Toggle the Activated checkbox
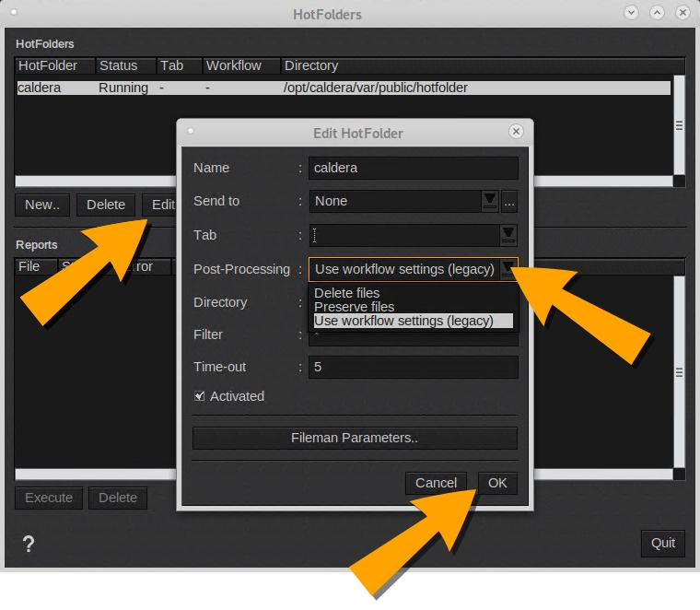 coord(200,396)
